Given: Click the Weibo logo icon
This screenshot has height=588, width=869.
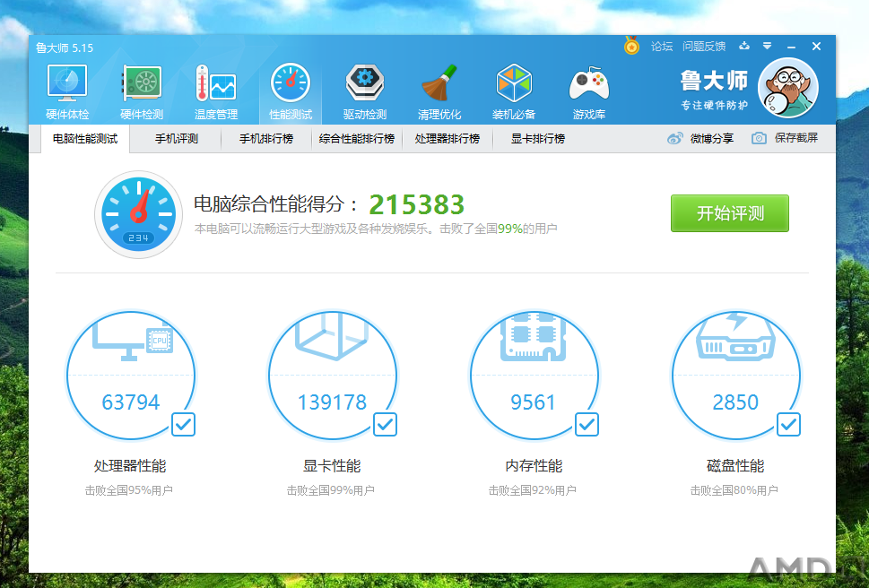Looking at the screenshot, I should tap(674, 138).
